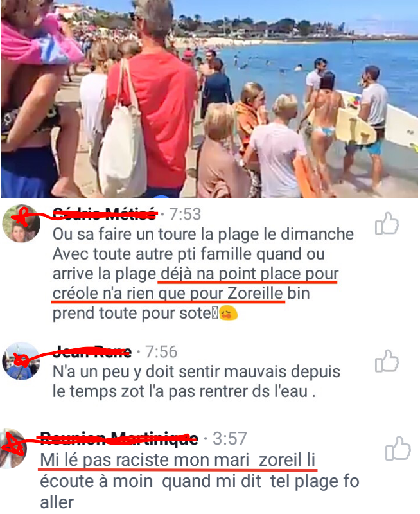Open crossed-out author name at 3:57
420x514 pixels.
point(119,438)
